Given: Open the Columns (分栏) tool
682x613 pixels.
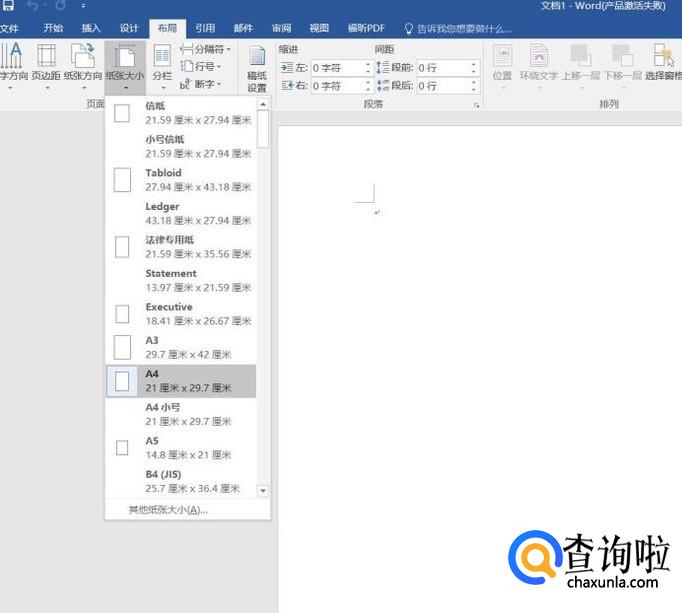Looking at the screenshot, I should (162, 64).
